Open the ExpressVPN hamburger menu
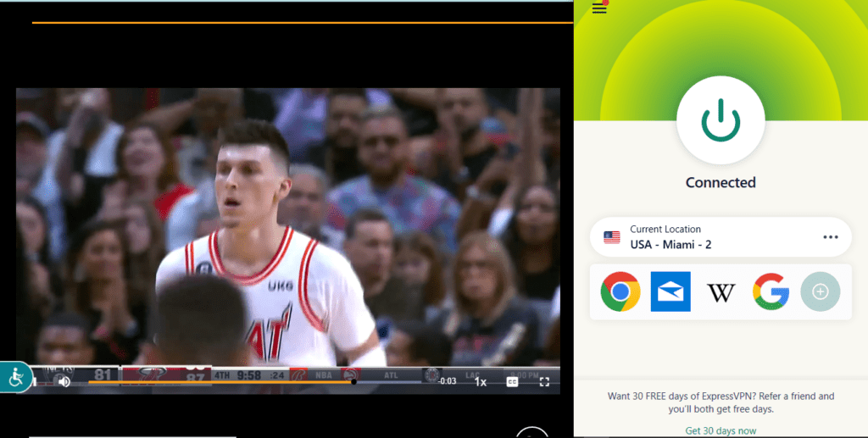Screen dimensions: 868x438 599,8
